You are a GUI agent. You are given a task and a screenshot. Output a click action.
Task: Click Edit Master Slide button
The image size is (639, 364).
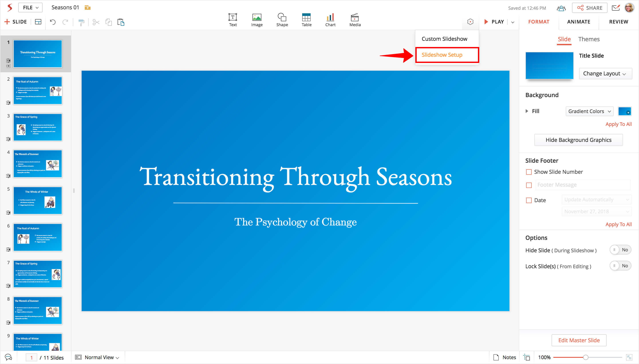tap(578, 340)
